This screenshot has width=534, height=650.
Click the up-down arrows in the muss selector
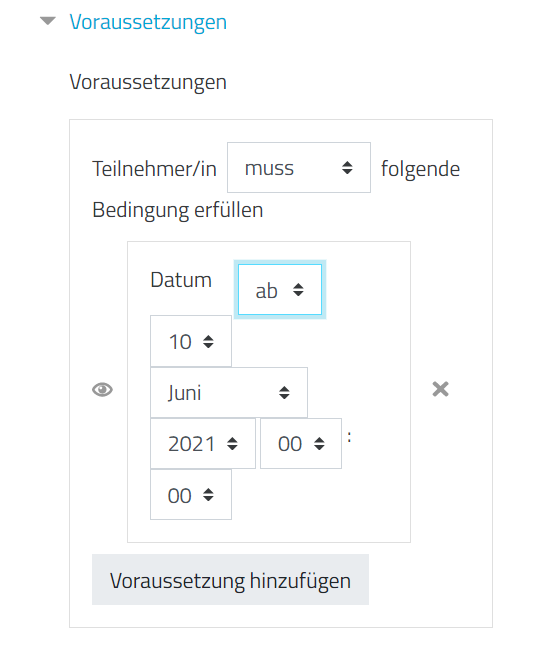point(347,168)
